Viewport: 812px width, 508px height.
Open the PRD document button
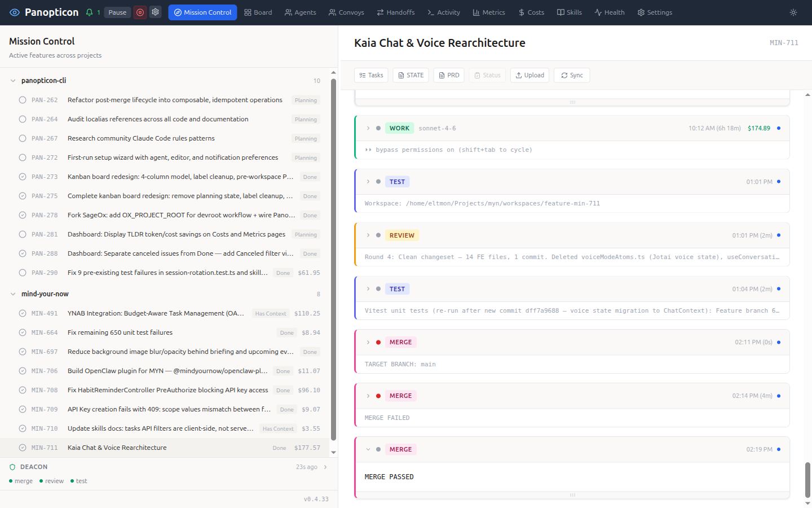click(449, 75)
